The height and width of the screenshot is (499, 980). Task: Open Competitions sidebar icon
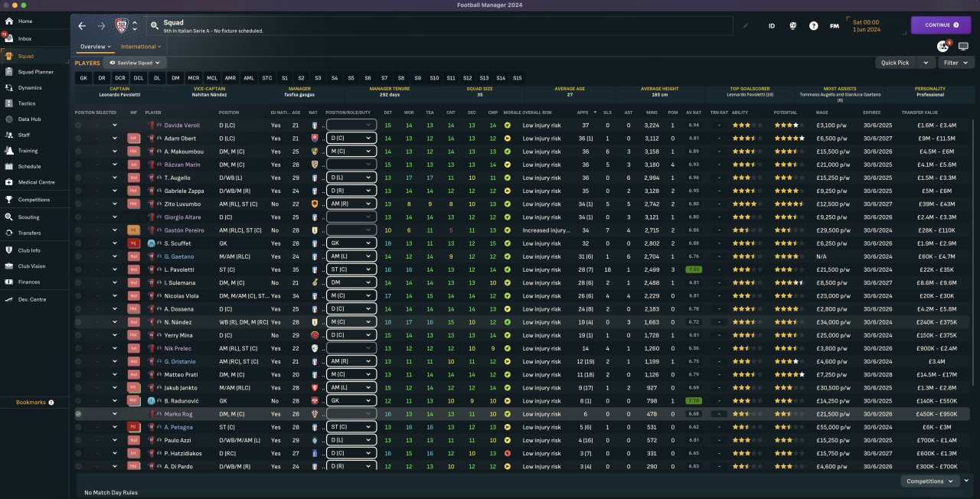click(8, 200)
